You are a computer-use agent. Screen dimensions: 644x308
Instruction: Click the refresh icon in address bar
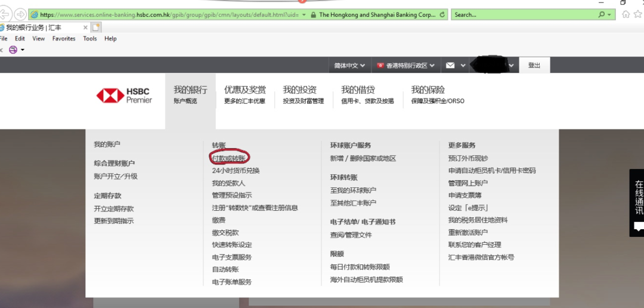[x=442, y=14]
